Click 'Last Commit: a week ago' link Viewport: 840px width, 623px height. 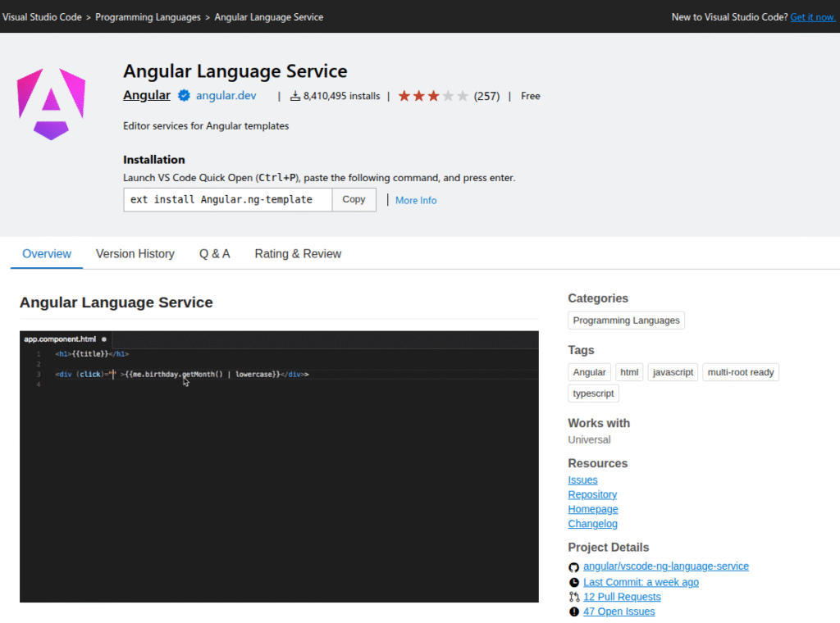pyautogui.click(x=641, y=582)
